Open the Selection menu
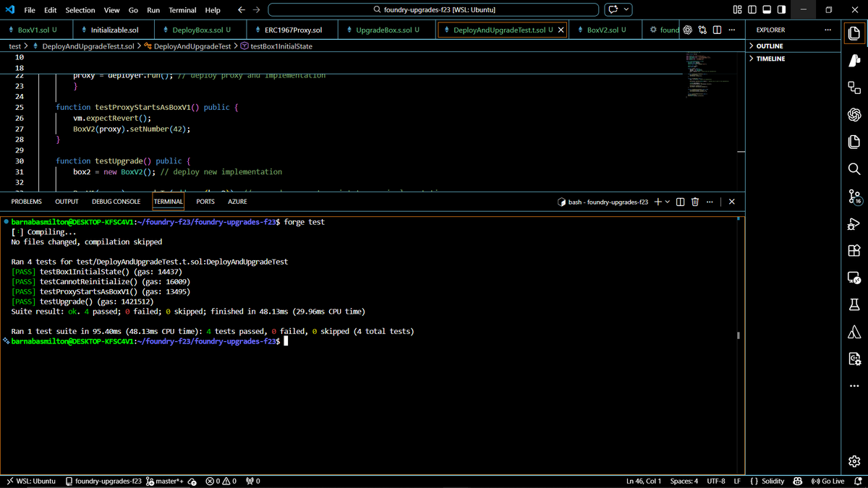This screenshot has height=488, width=868. point(80,10)
